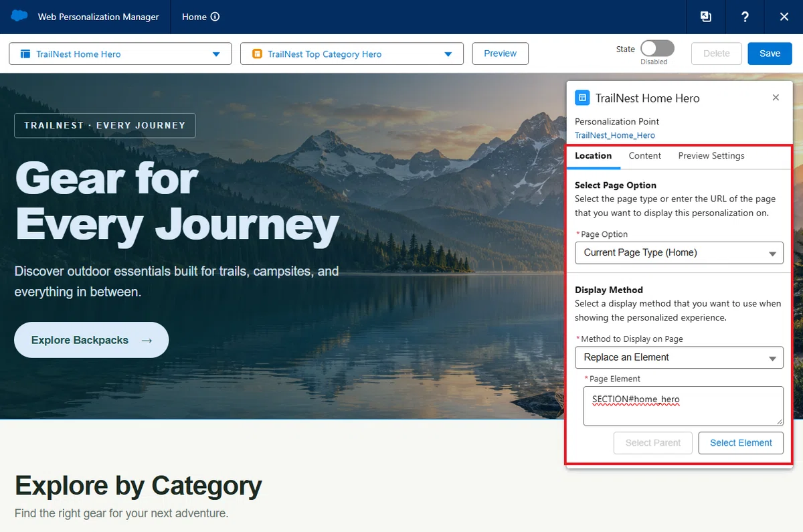This screenshot has width=803, height=532.
Task: Click the Personalization Point label
Action: 617,122
